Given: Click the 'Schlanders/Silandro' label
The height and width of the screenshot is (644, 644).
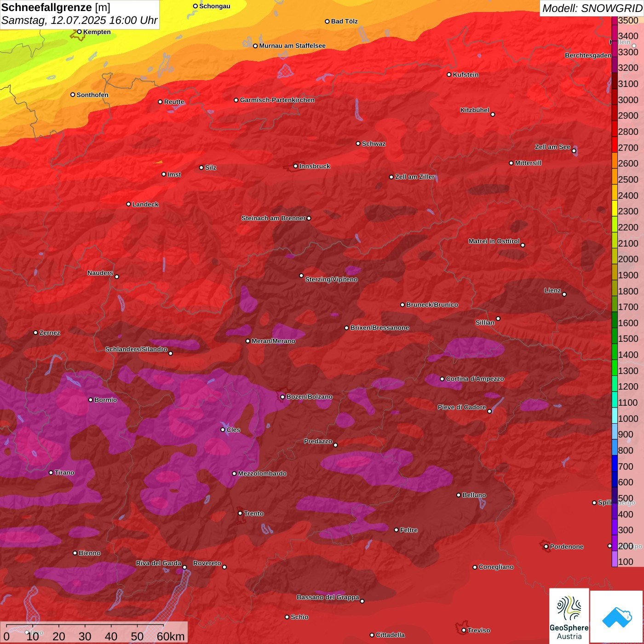Looking at the screenshot, I should [x=137, y=349].
